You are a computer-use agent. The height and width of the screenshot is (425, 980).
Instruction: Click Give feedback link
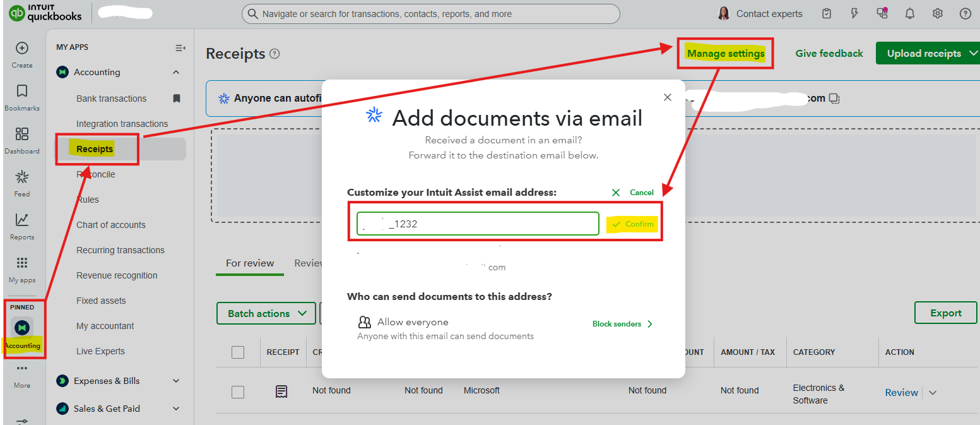coord(829,54)
